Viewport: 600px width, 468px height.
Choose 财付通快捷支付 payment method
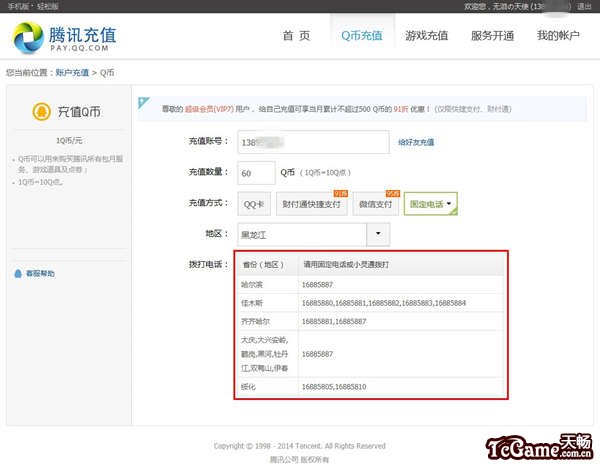coord(311,204)
